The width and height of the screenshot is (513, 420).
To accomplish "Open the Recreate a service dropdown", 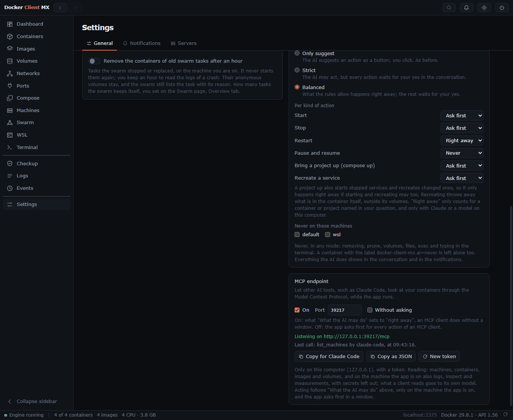I will point(462,178).
